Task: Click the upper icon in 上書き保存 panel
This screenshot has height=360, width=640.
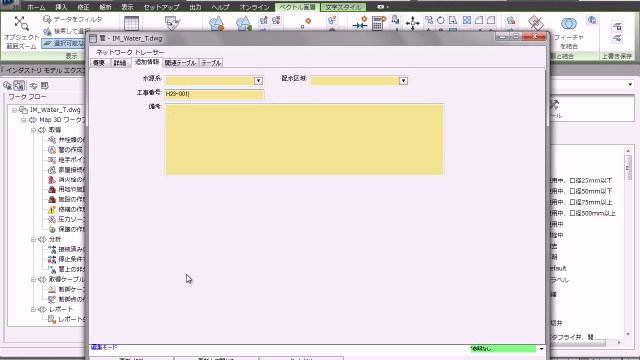Action: [617, 27]
